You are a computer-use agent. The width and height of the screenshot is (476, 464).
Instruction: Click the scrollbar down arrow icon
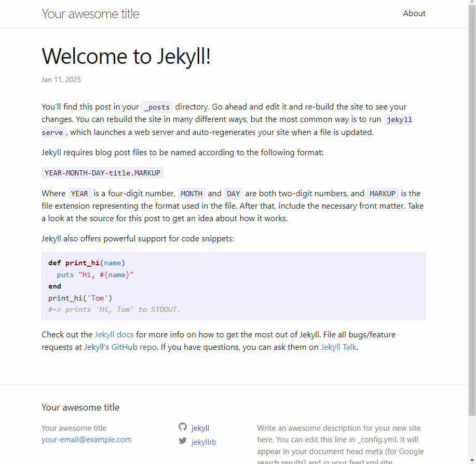pos(472,459)
